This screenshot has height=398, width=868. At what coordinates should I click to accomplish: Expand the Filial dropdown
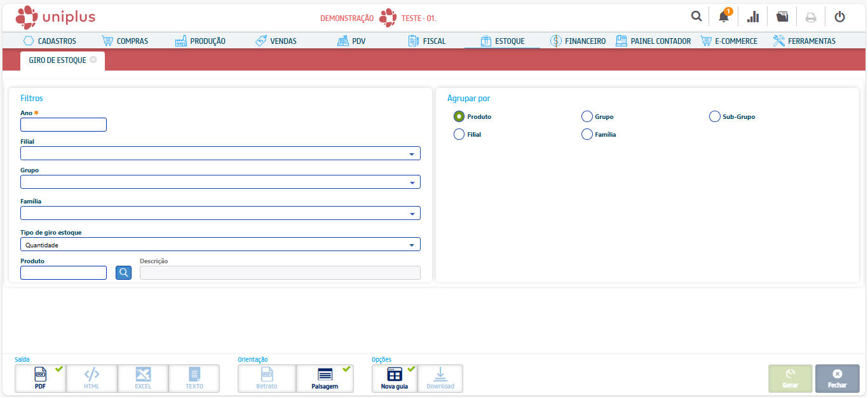click(412, 154)
